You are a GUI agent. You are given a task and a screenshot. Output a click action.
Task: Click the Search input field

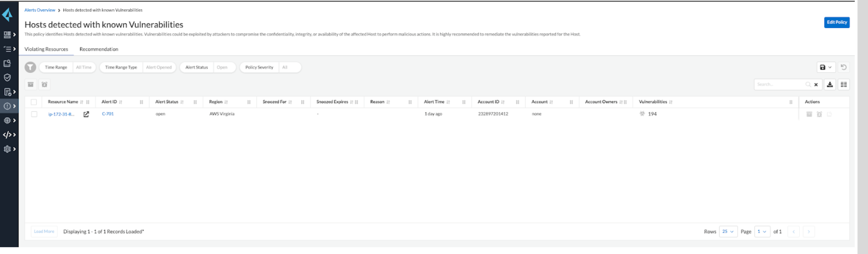(x=780, y=84)
